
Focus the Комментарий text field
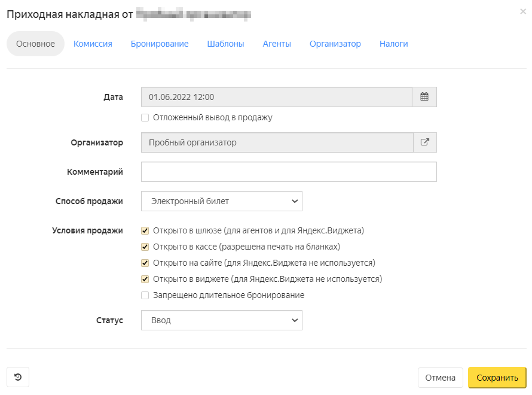(x=289, y=172)
